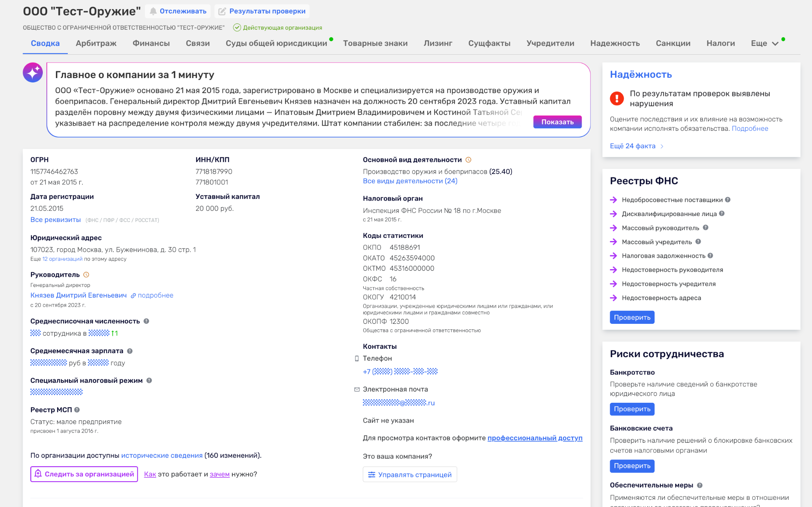Expand Ещё 24 факта chevron
The image size is (812, 507).
click(662, 146)
